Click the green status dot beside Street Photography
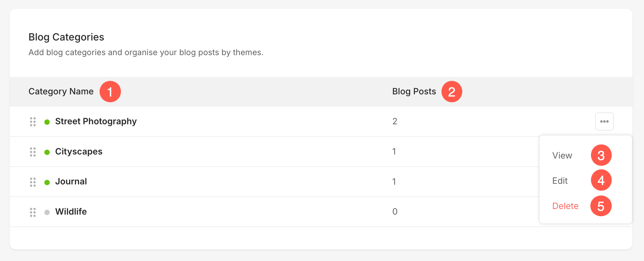 click(47, 122)
